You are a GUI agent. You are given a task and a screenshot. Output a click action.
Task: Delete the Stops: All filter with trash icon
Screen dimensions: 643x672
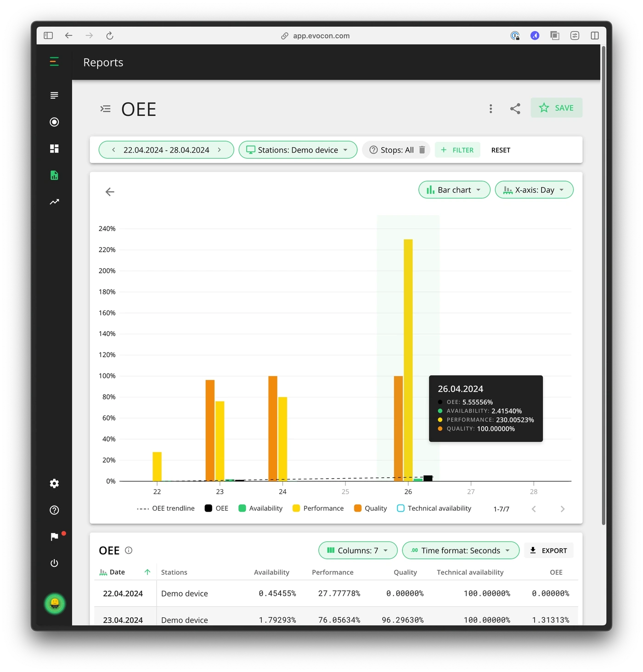click(x=422, y=150)
